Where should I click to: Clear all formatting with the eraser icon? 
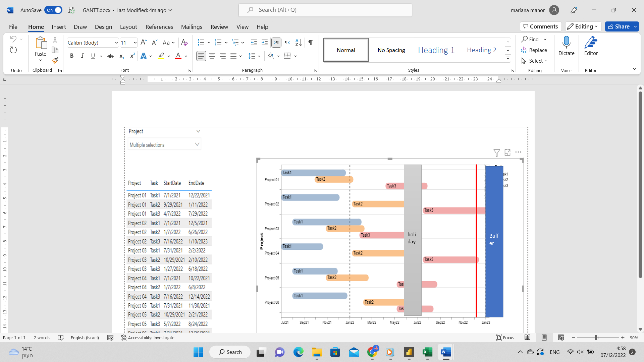click(184, 43)
